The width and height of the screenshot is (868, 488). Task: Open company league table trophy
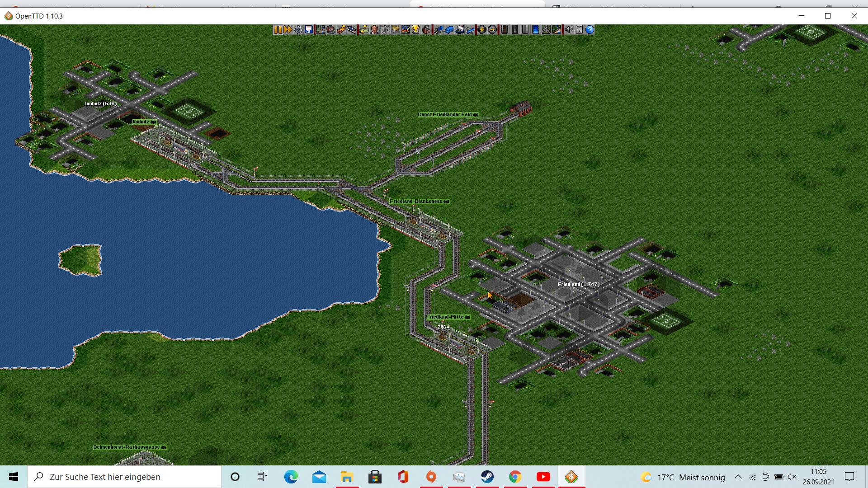(x=415, y=30)
